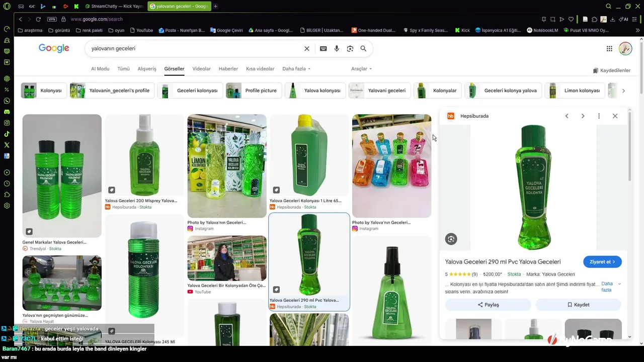Switch to the StreamChatly browser tab

tap(114, 7)
